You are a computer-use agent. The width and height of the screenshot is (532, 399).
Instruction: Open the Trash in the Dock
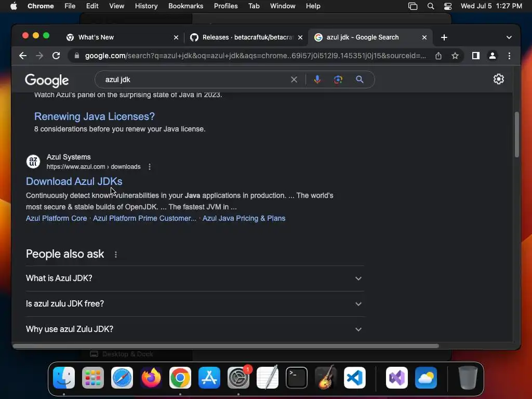pos(468,378)
